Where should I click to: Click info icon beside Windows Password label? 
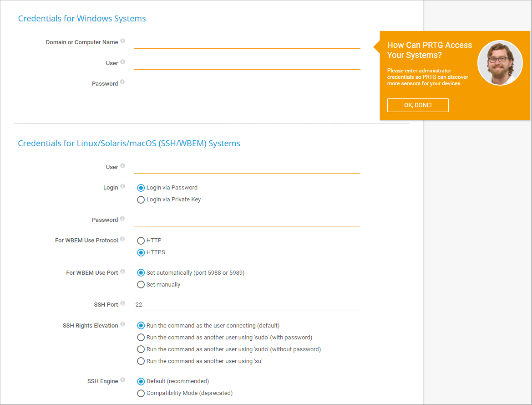[123, 82]
